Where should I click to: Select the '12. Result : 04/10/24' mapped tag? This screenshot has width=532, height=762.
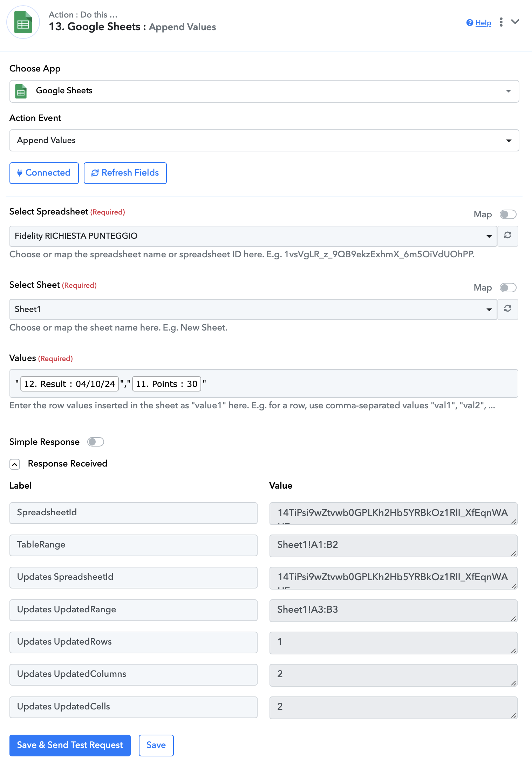point(69,384)
